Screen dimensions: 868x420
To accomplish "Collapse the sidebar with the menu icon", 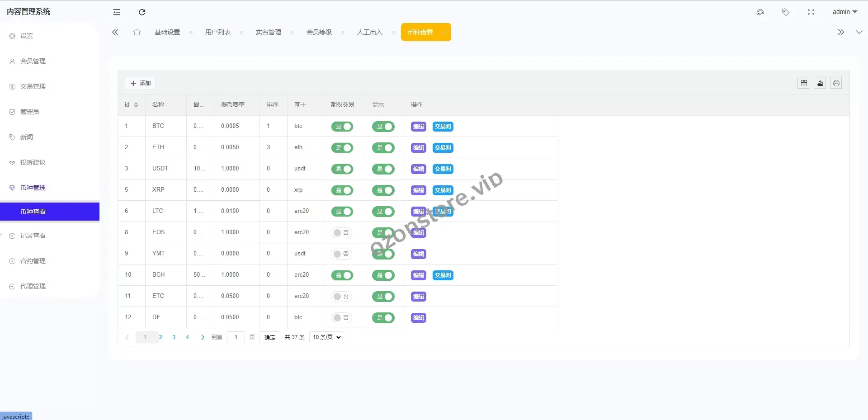I will [117, 12].
